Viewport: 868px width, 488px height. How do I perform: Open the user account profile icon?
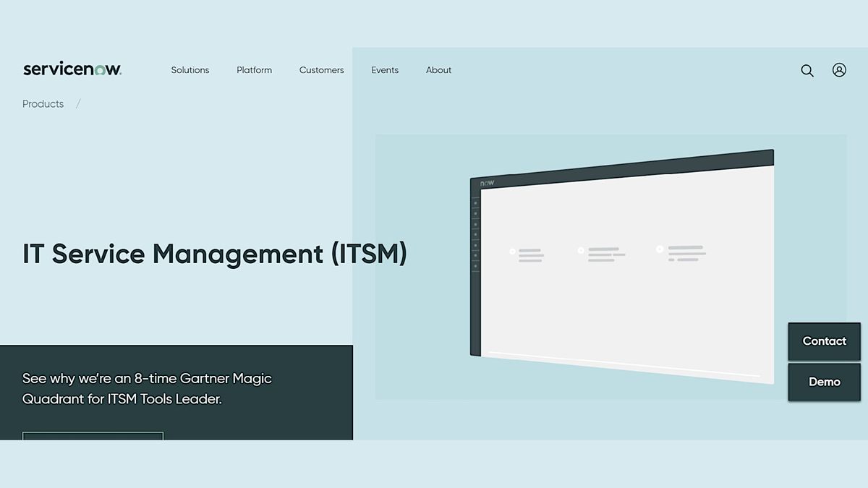839,70
